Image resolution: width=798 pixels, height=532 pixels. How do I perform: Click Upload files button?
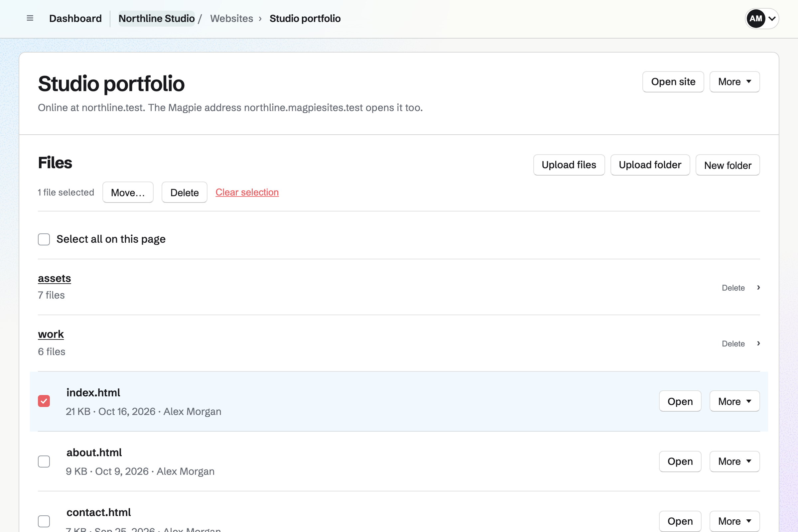[569, 165]
